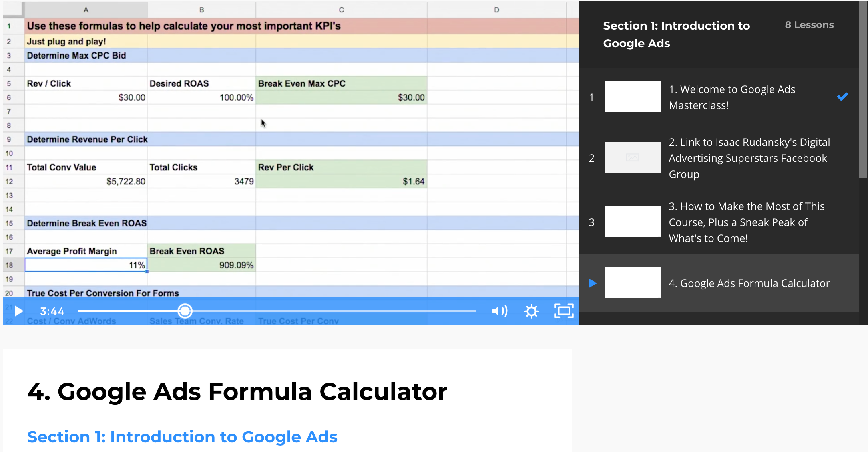Open lesson '1. Welcome to Google Ads Masterclass!'

(732, 97)
